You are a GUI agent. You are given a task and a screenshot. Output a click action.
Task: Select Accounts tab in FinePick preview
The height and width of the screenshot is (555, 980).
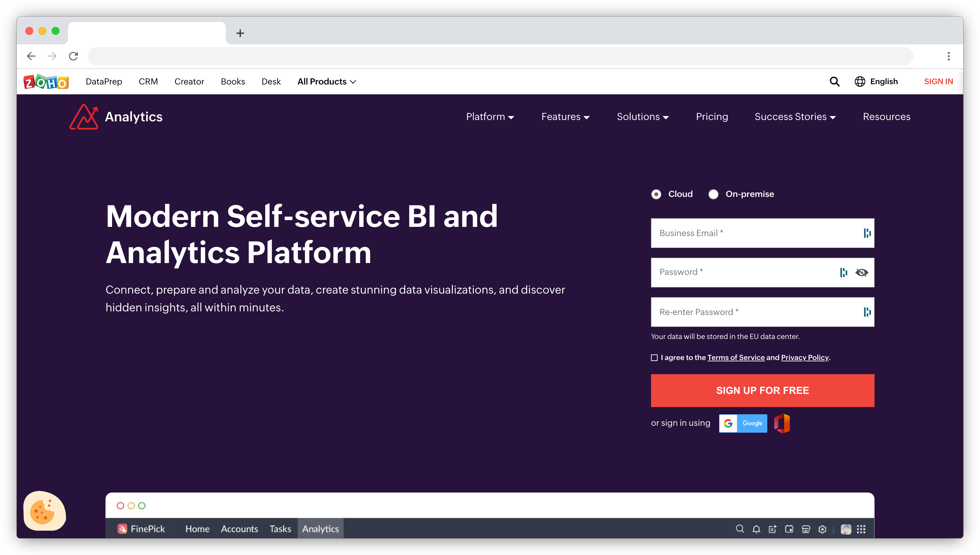239,529
